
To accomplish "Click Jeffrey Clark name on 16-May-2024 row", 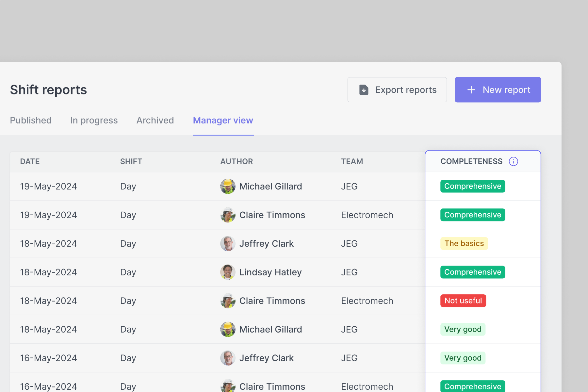I will point(267,358).
